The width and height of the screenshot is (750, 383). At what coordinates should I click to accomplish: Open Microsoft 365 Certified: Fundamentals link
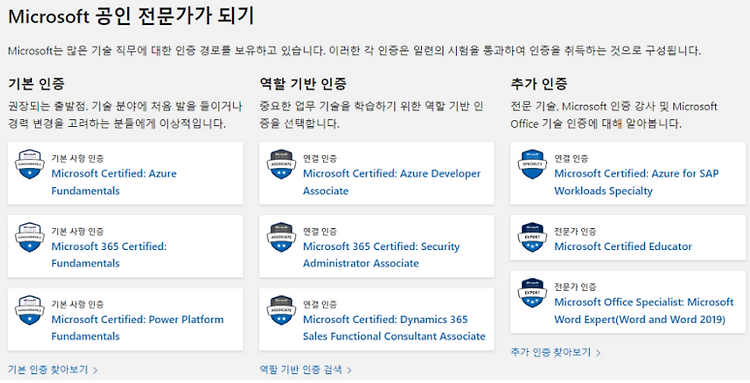click(x=109, y=255)
